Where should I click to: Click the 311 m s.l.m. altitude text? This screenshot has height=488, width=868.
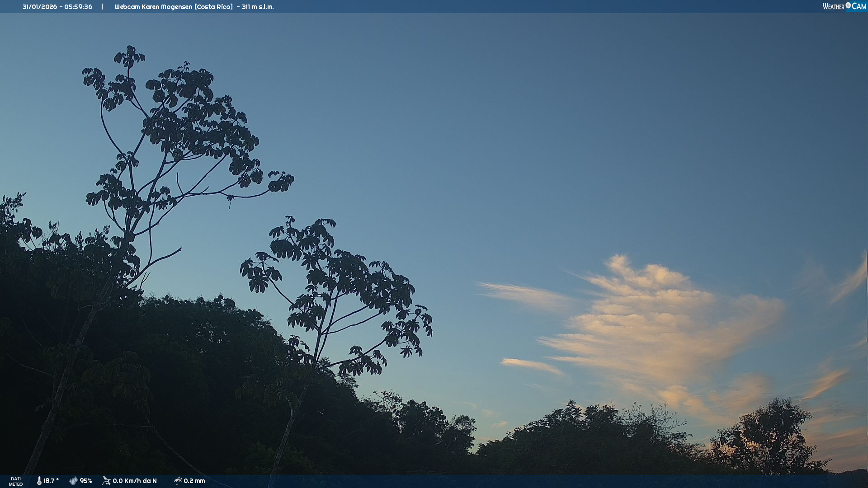pos(258,7)
